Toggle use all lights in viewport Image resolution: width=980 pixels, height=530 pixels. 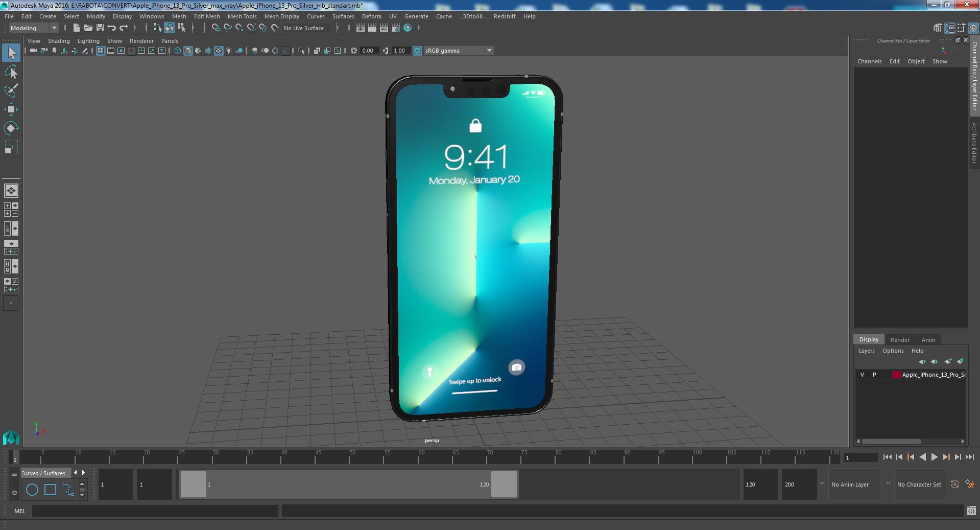[229, 51]
